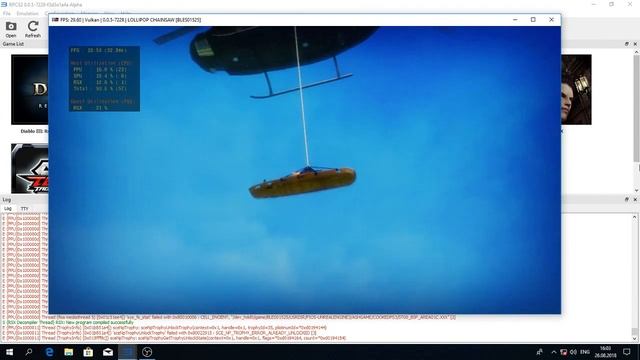The height and width of the screenshot is (360, 640).
Task: Minimize the Lollipop Chainsaw game window
Action: [515, 20]
